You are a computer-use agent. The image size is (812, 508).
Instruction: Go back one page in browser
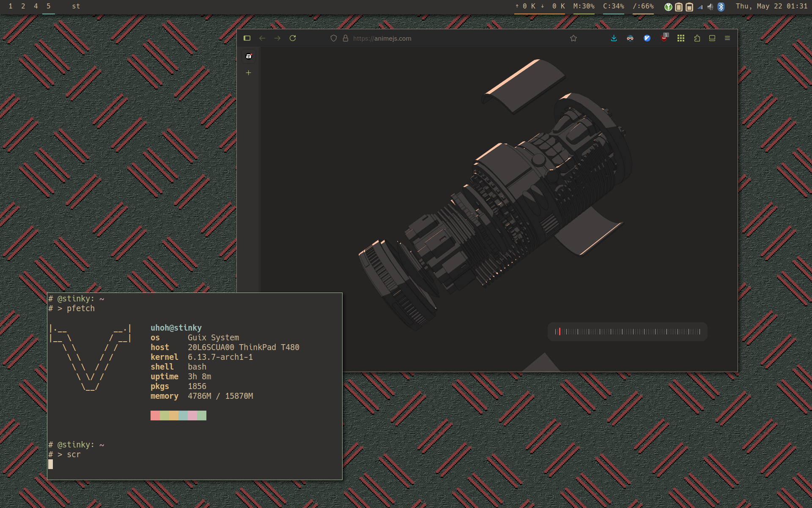click(x=262, y=38)
